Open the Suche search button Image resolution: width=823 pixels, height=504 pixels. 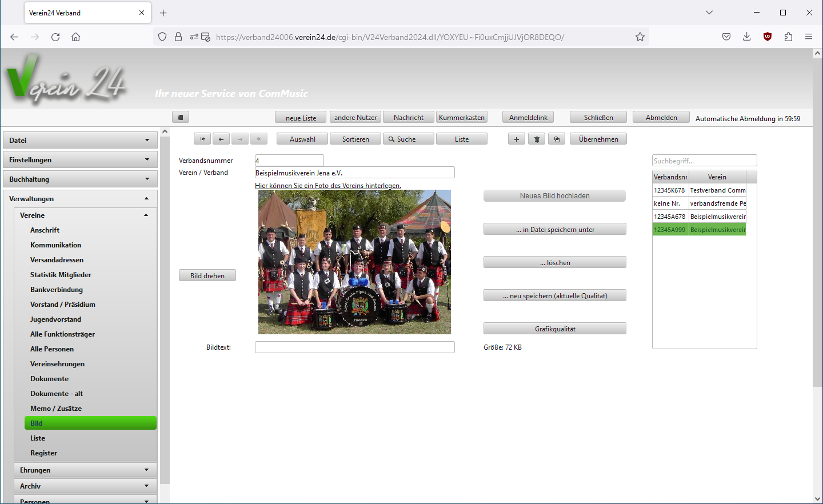[x=409, y=139]
